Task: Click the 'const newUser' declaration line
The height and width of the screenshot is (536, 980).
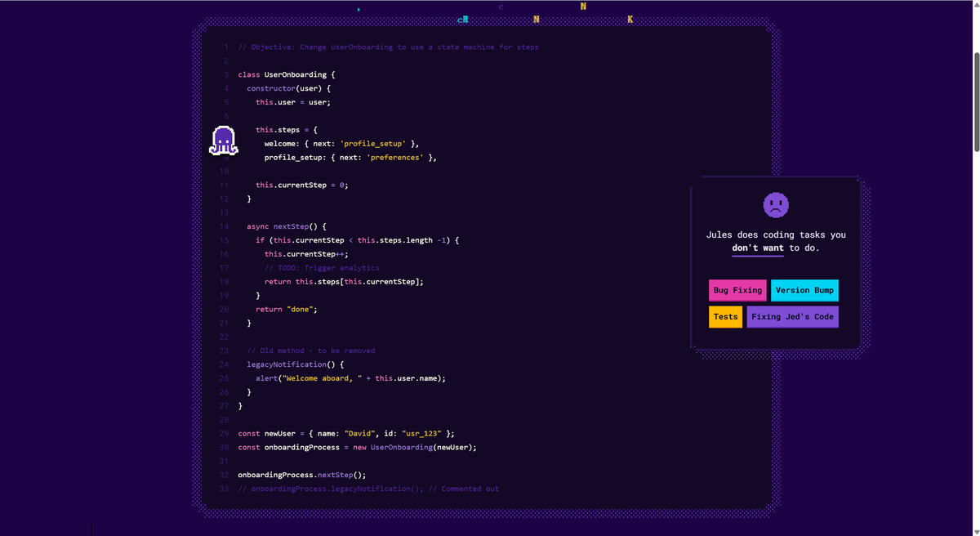Action: (346, 434)
